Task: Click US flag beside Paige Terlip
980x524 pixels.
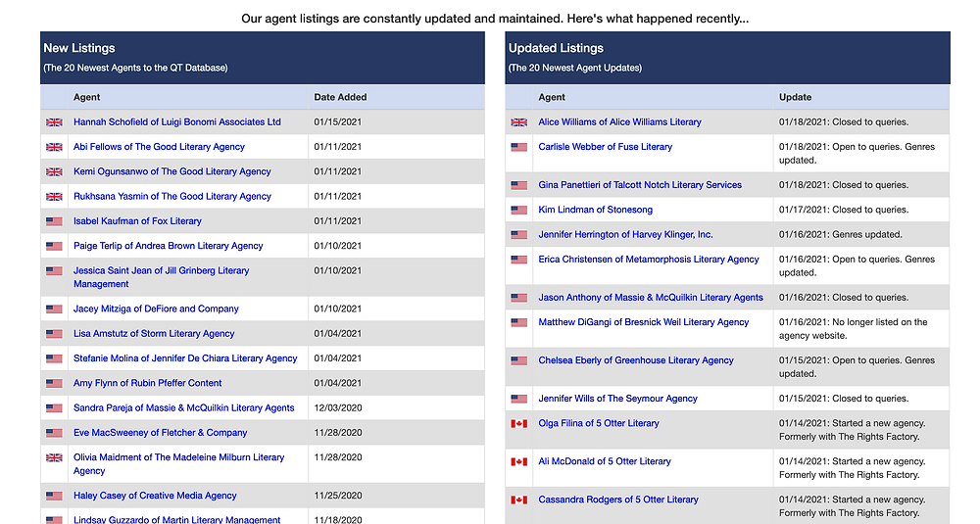Action: tap(54, 246)
